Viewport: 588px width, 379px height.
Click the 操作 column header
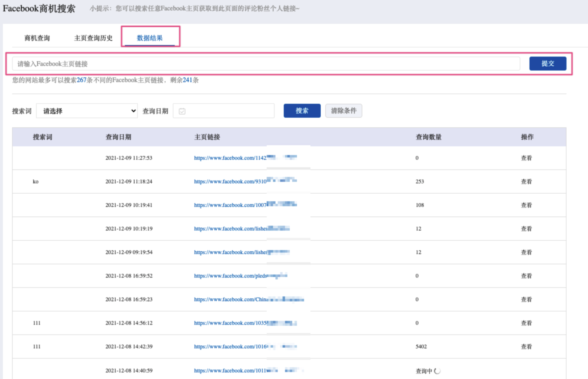coord(527,137)
